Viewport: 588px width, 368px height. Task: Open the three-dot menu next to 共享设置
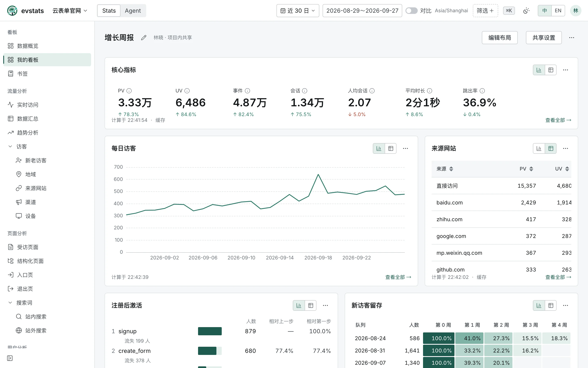[571, 37]
